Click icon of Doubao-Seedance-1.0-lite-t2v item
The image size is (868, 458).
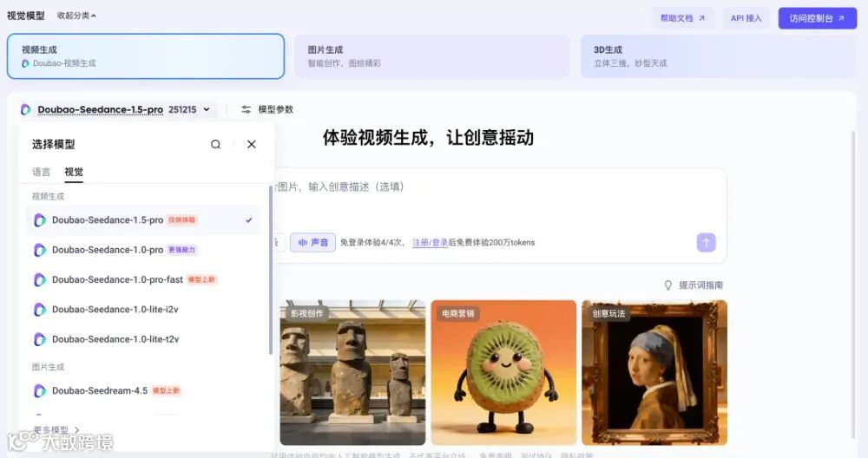pyautogui.click(x=39, y=339)
